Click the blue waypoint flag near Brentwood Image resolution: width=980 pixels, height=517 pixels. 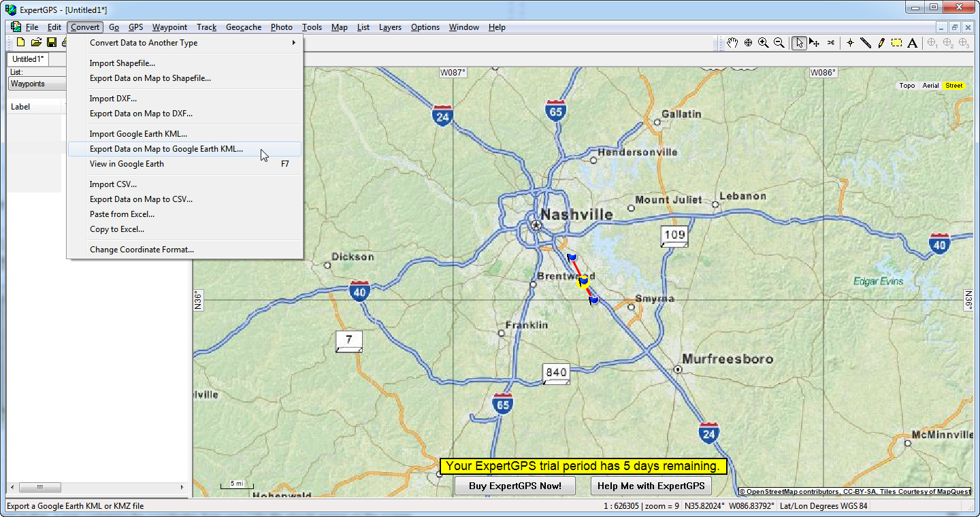click(572, 257)
